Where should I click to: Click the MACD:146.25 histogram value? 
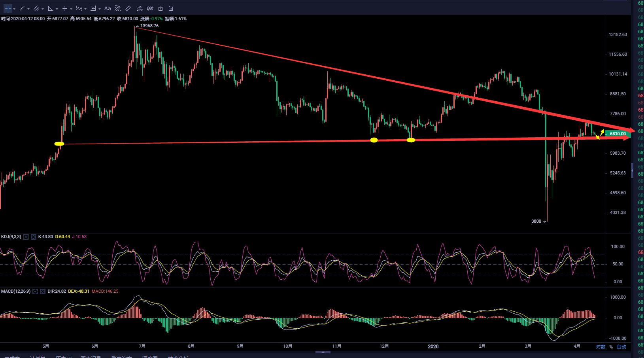(105, 292)
